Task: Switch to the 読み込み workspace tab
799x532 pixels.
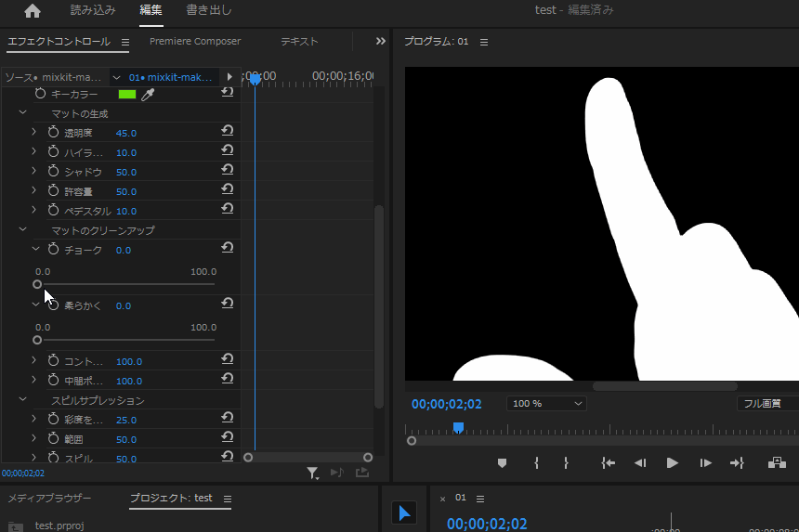Action: pos(93,10)
